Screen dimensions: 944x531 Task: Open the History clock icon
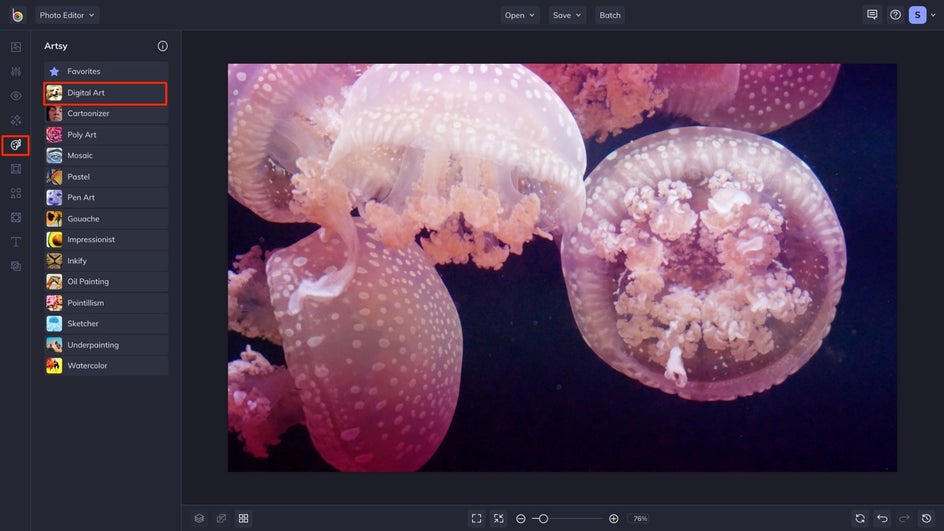[x=926, y=518]
